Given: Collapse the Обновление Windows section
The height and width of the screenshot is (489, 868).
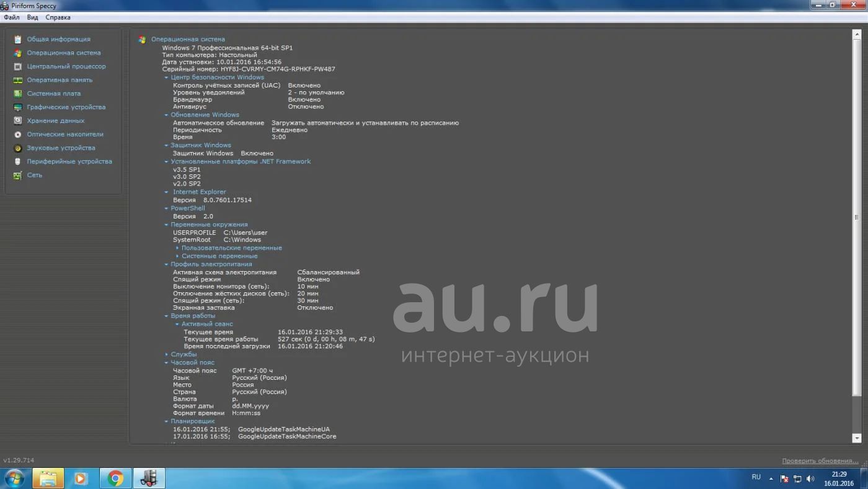Looking at the screenshot, I should (166, 115).
